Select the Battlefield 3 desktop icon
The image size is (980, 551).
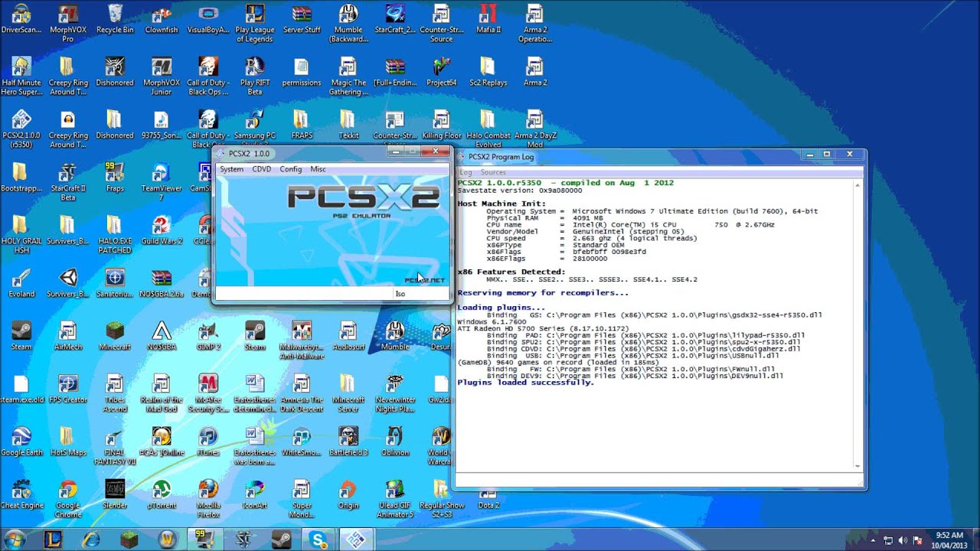pos(348,441)
